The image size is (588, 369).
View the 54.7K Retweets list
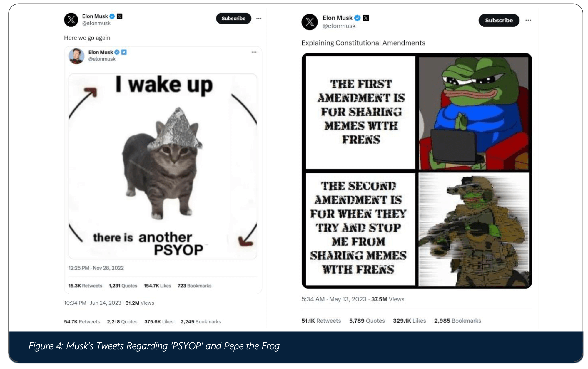tap(82, 321)
